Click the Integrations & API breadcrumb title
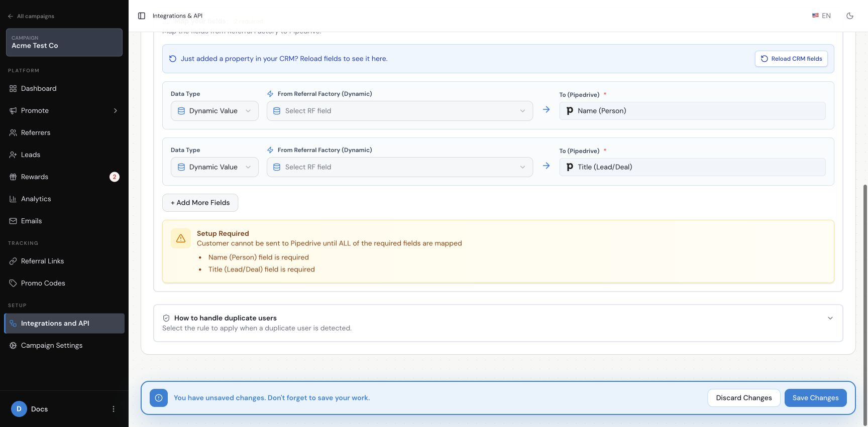This screenshot has height=427, width=868. [177, 16]
